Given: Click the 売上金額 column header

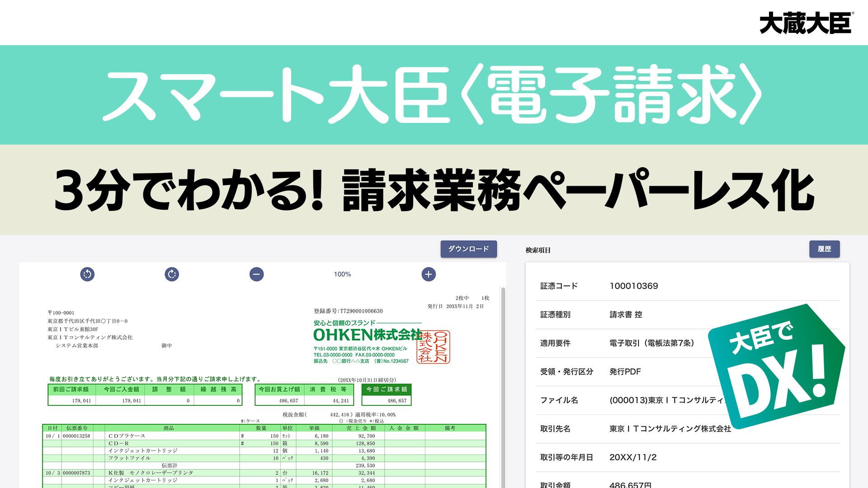Looking at the screenshot, I should coord(361,428).
